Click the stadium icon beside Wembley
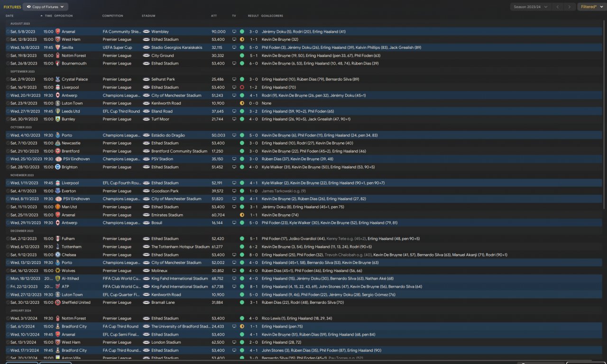This screenshot has width=607, height=364. (x=146, y=32)
